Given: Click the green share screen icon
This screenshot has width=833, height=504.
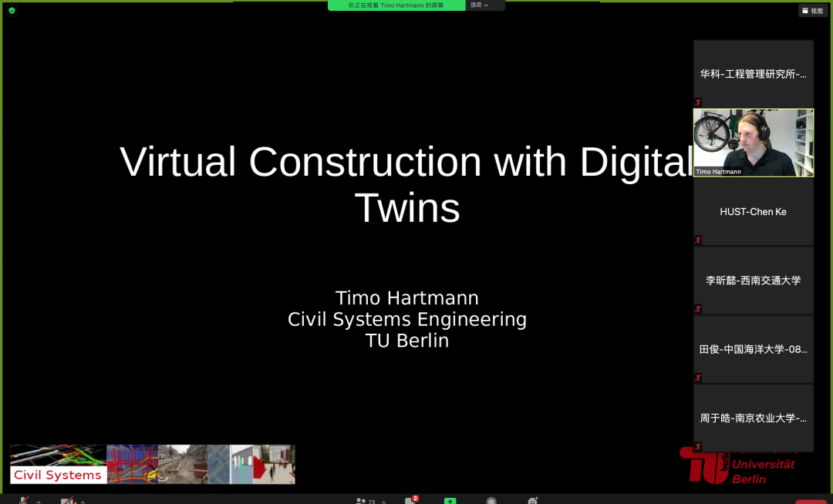Looking at the screenshot, I should [x=450, y=501].
